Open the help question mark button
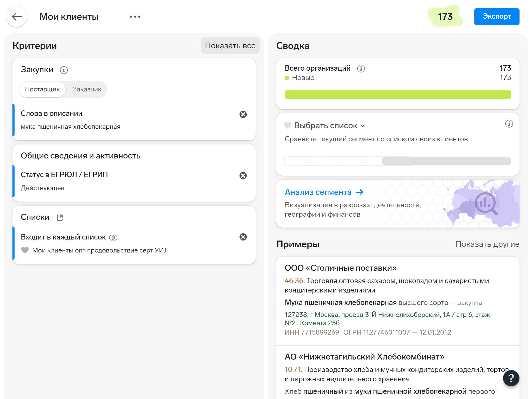 coord(511,378)
